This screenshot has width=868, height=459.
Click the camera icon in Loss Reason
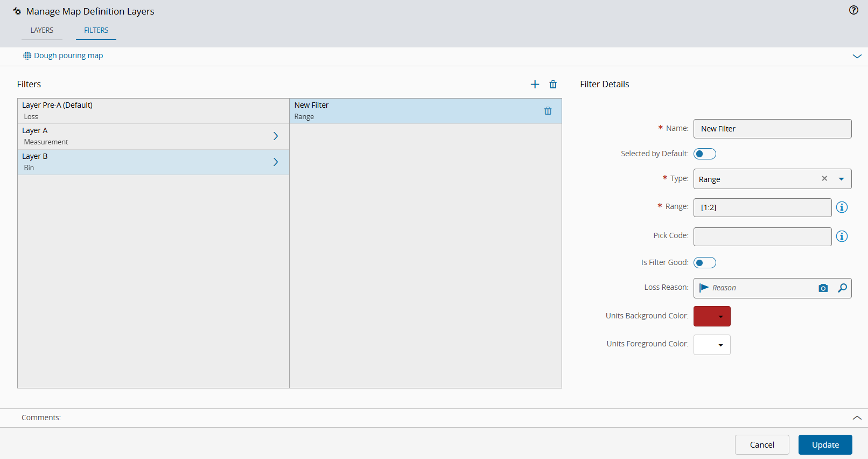point(823,288)
